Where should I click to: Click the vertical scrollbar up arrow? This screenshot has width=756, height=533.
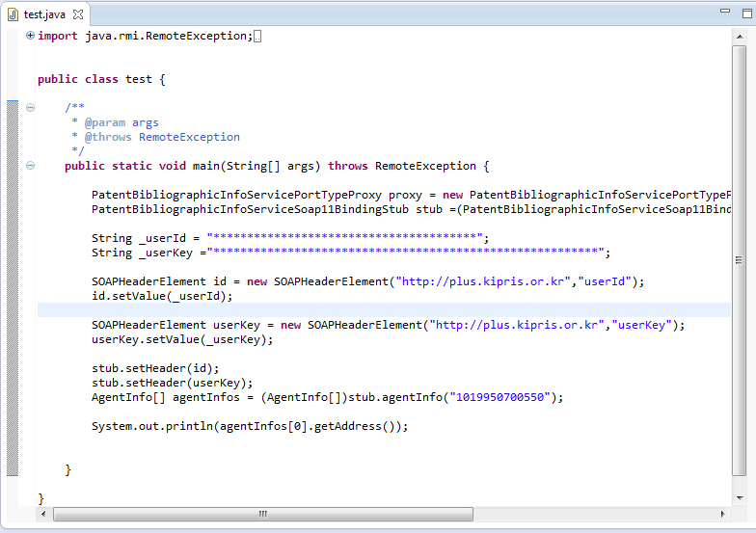click(739, 35)
